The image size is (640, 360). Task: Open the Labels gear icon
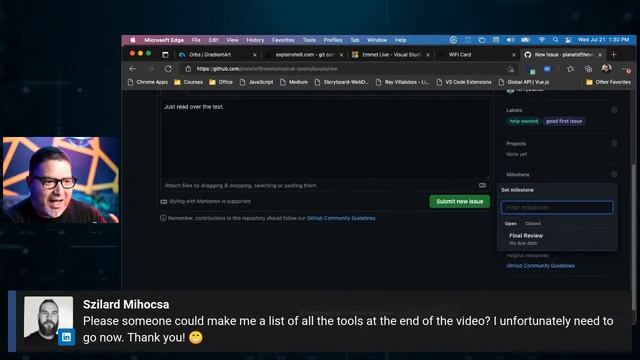point(614,110)
